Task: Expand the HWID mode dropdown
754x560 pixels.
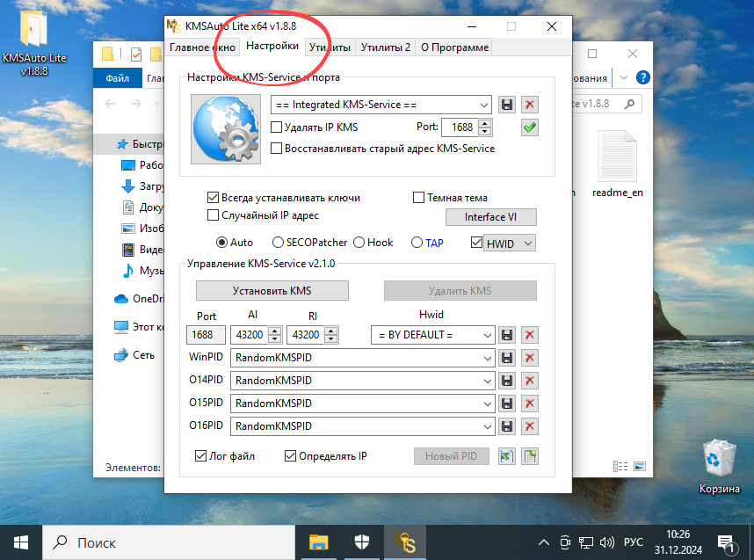Action: [514, 243]
